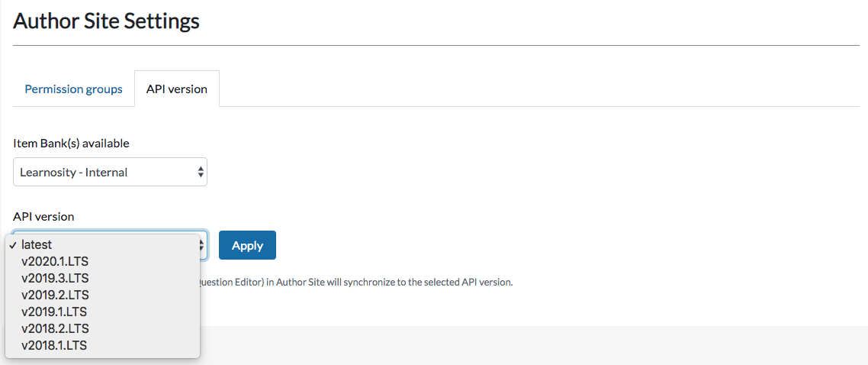Click the 'API version' label above the select
Screen dimensions: 868x365
43,217
